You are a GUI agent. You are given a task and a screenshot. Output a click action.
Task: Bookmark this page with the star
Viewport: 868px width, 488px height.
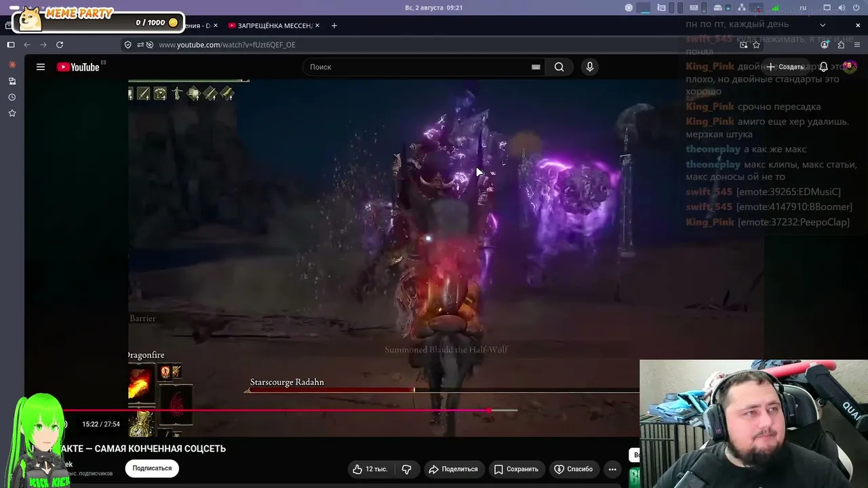(x=756, y=45)
